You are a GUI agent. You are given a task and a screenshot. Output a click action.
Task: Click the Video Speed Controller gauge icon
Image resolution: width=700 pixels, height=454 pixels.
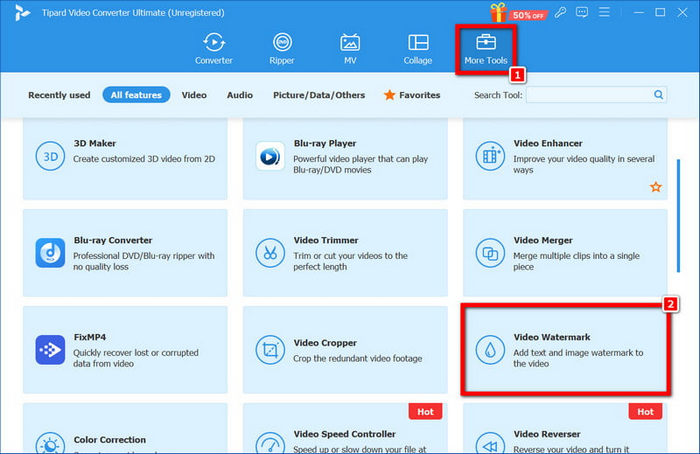270,443
